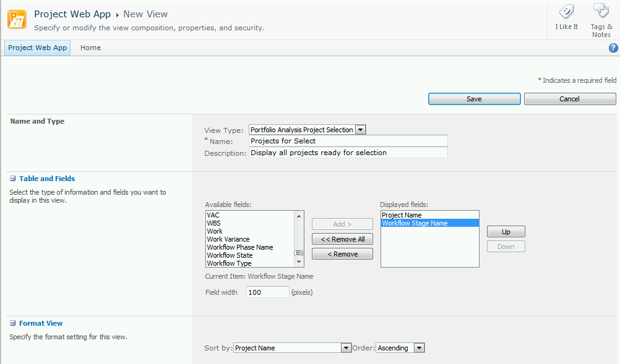The image size is (620, 364).
Task: Click the Table and Fields heading link
Action: 47,179
